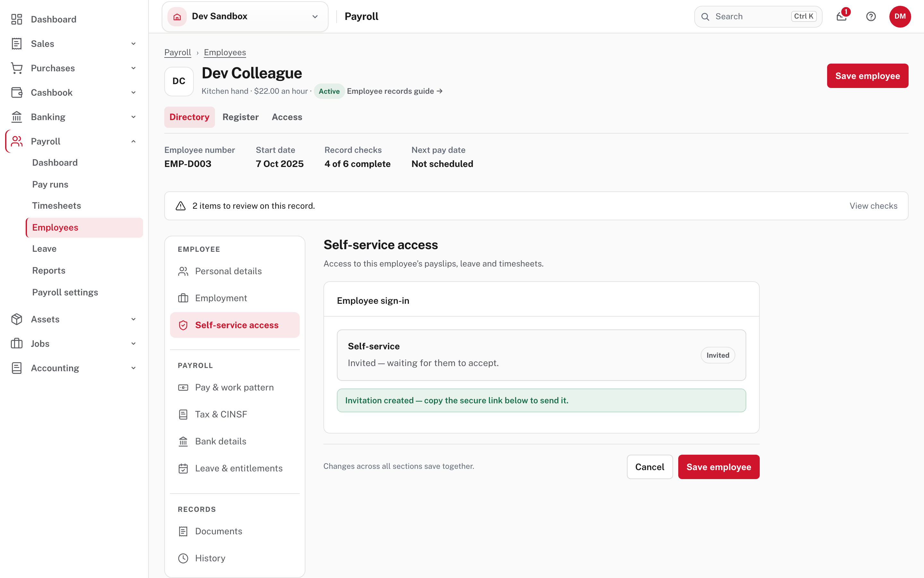Click the Dashboard grid icon in sidebar
This screenshot has width=924, height=578.
pyautogui.click(x=16, y=19)
